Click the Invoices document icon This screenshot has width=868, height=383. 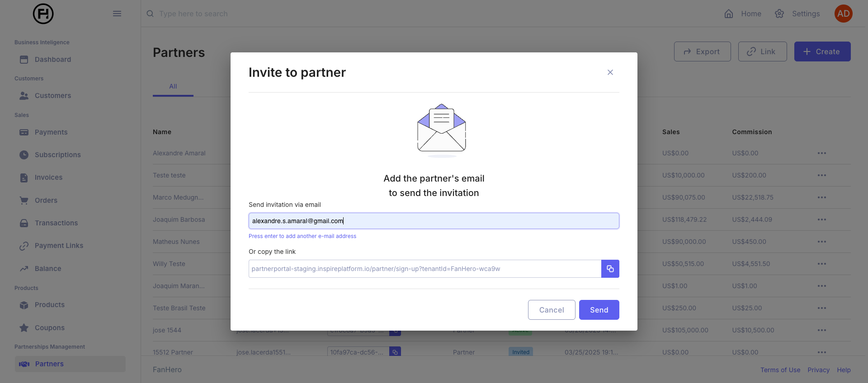[x=24, y=177]
